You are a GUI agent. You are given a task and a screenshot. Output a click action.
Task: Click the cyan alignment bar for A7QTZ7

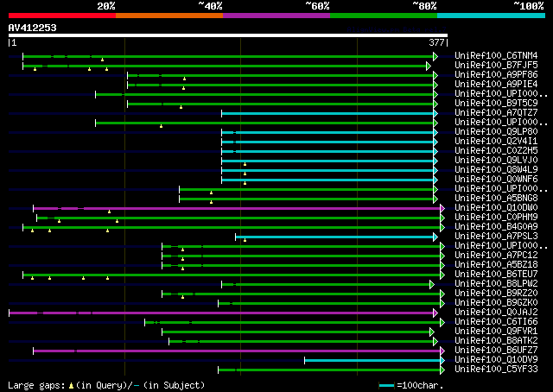(x=327, y=113)
